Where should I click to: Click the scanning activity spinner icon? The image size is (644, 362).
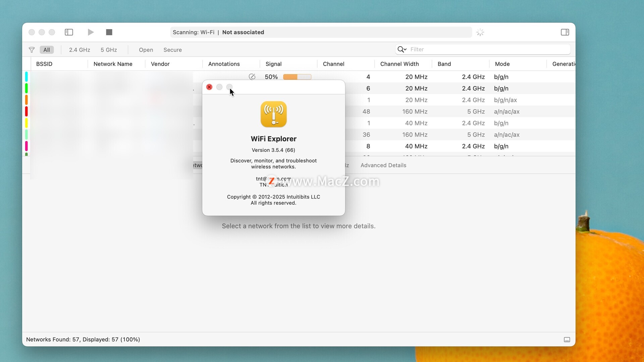coord(480,32)
